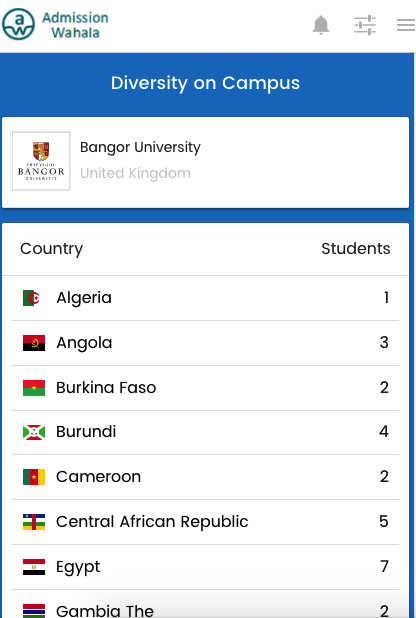This screenshot has width=416, height=618.
Task: Select the Gambia The row
Action: 205,604
